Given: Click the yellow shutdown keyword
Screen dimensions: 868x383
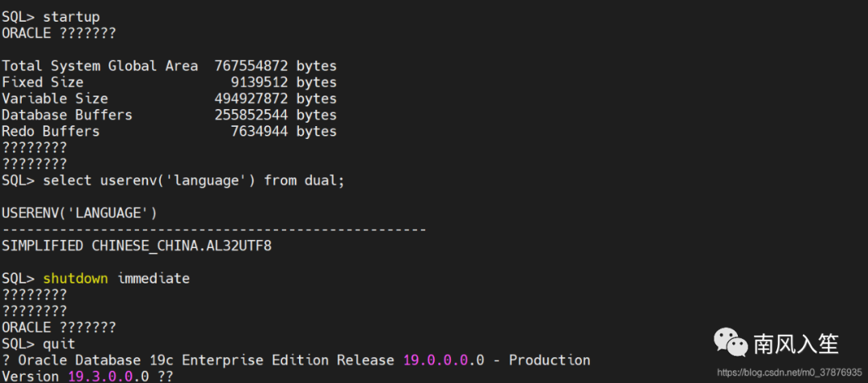Looking at the screenshot, I should coord(76,278).
